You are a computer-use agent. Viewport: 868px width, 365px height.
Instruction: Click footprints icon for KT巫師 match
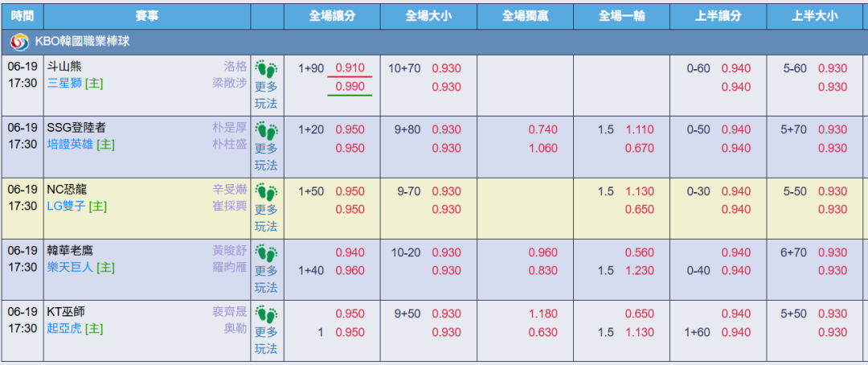click(266, 315)
